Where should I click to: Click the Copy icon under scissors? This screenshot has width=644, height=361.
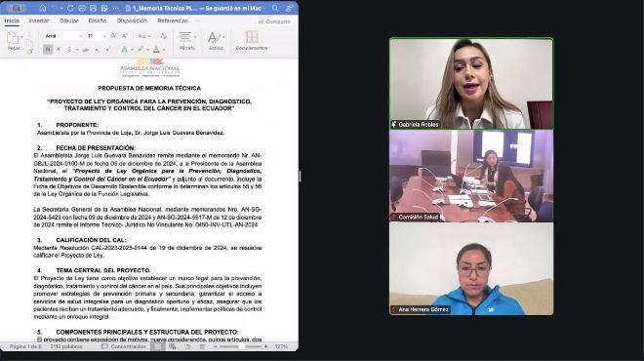(29, 43)
